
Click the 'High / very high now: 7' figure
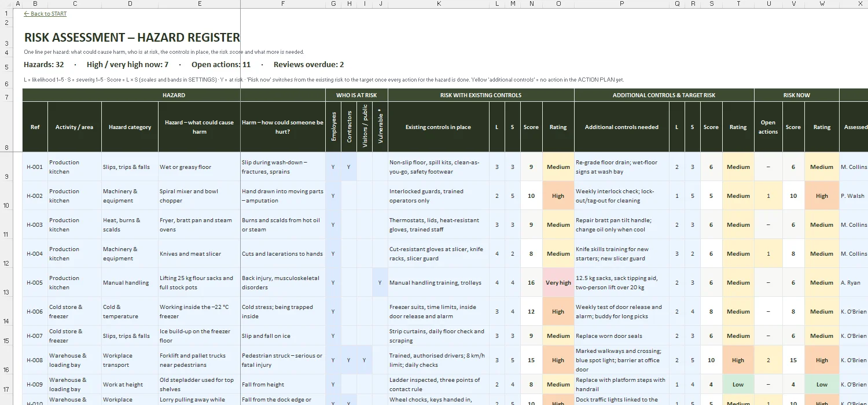pyautogui.click(x=127, y=65)
